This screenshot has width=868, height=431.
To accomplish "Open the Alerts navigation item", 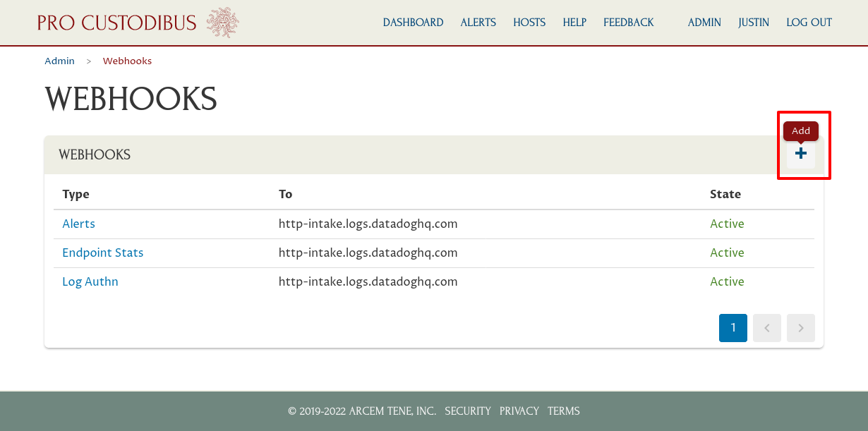I will tap(478, 23).
